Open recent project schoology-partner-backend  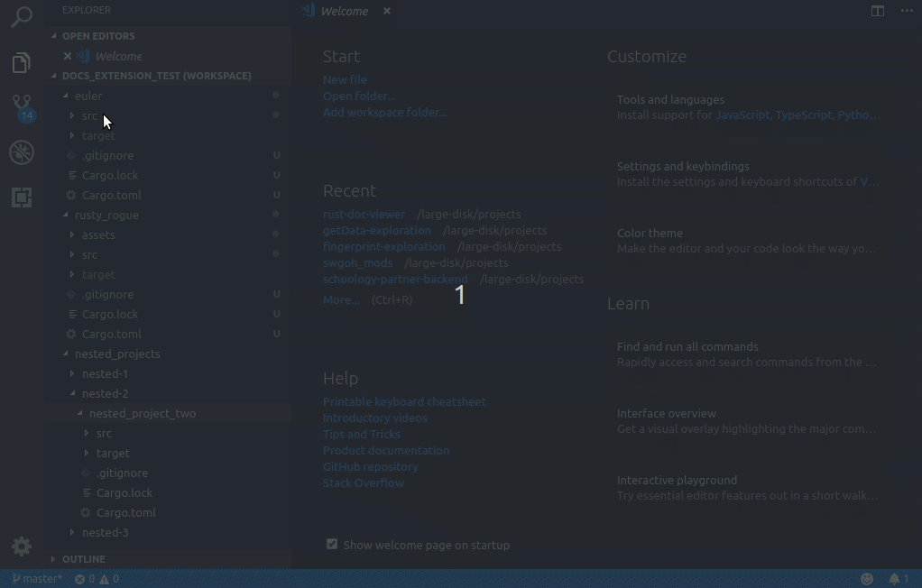point(395,279)
